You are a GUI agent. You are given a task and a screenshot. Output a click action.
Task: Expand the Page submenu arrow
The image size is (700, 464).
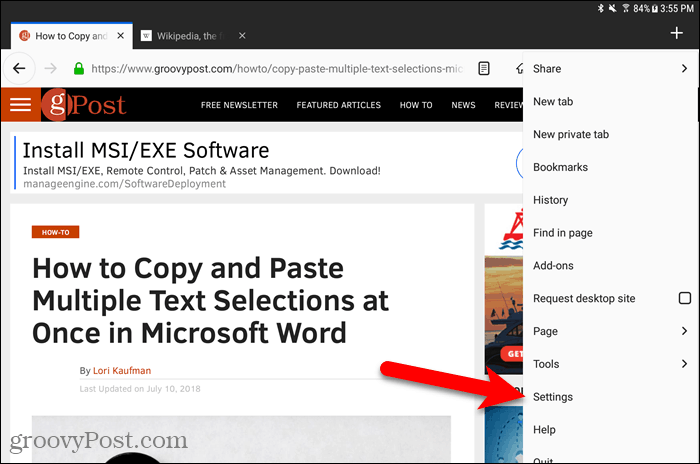(684, 331)
